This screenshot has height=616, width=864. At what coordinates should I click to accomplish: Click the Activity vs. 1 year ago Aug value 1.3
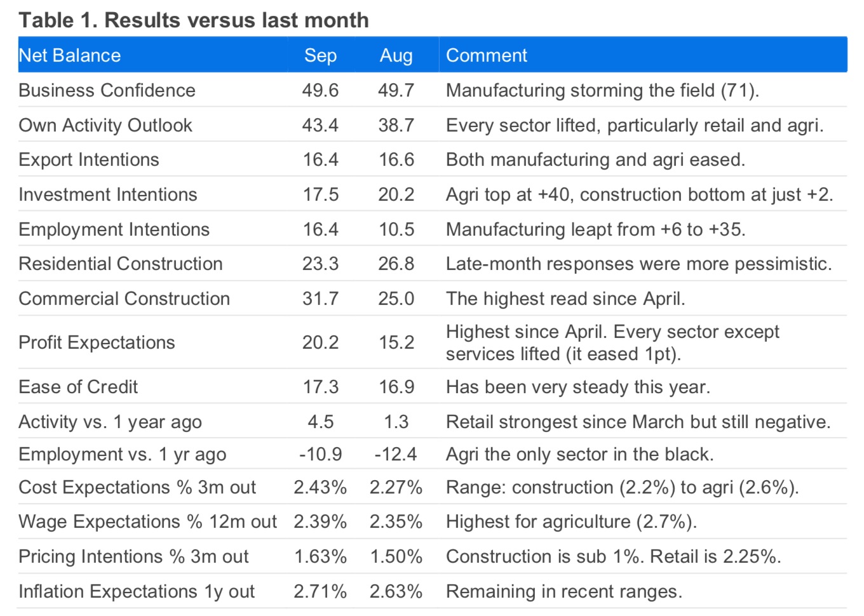pos(396,422)
